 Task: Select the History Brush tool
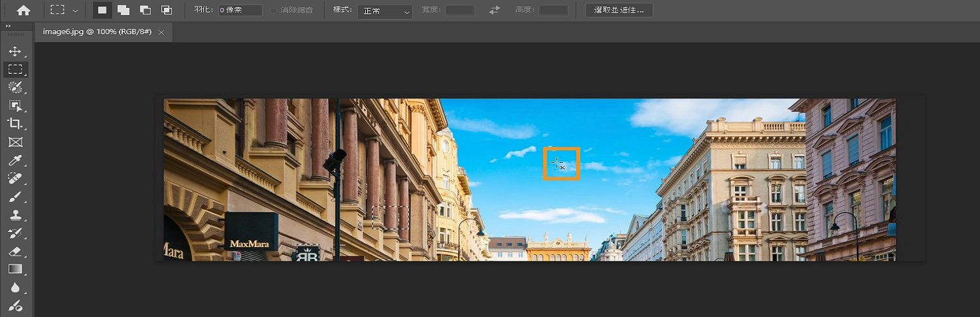click(15, 233)
